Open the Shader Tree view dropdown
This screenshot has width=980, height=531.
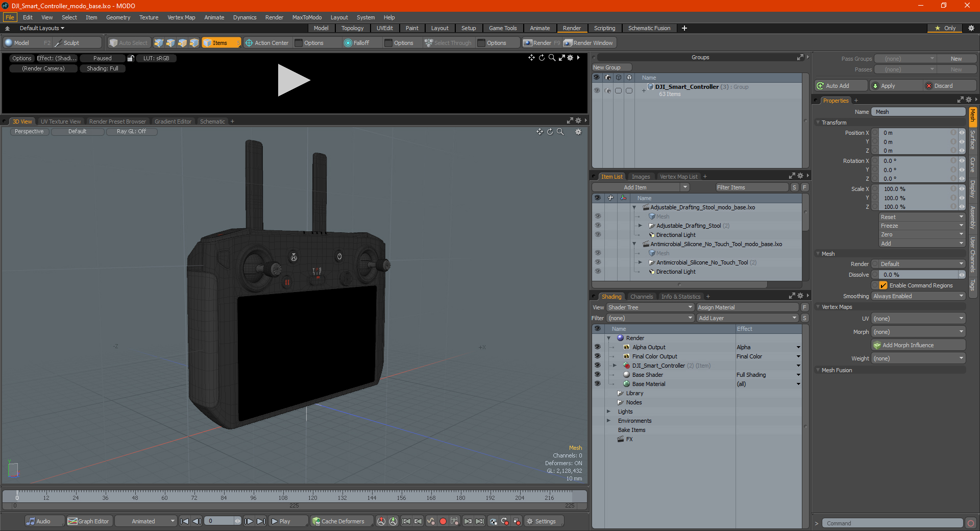coord(650,307)
